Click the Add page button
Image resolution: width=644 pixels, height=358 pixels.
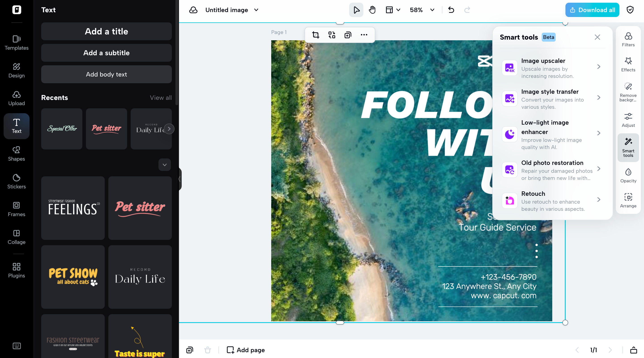point(245,350)
